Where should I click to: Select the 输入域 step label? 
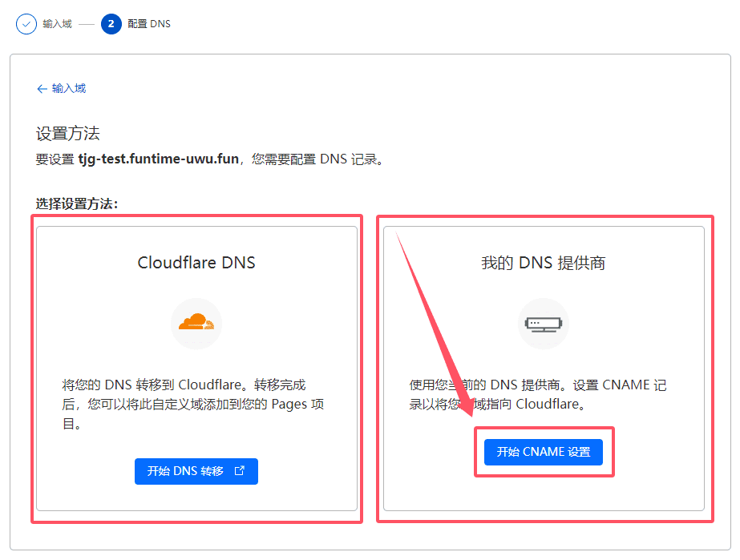tap(57, 24)
